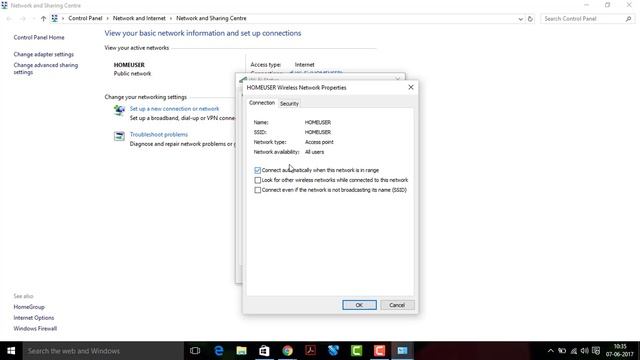
Task: Click the HOMEUSER active network name
Action: point(129,64)
